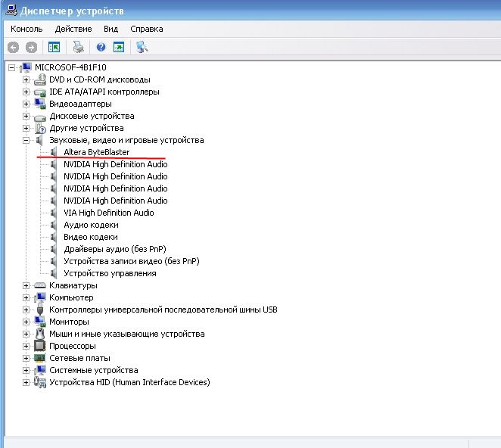
Task: Select the VIA High Definition Audio device
Action: (108, 213)
